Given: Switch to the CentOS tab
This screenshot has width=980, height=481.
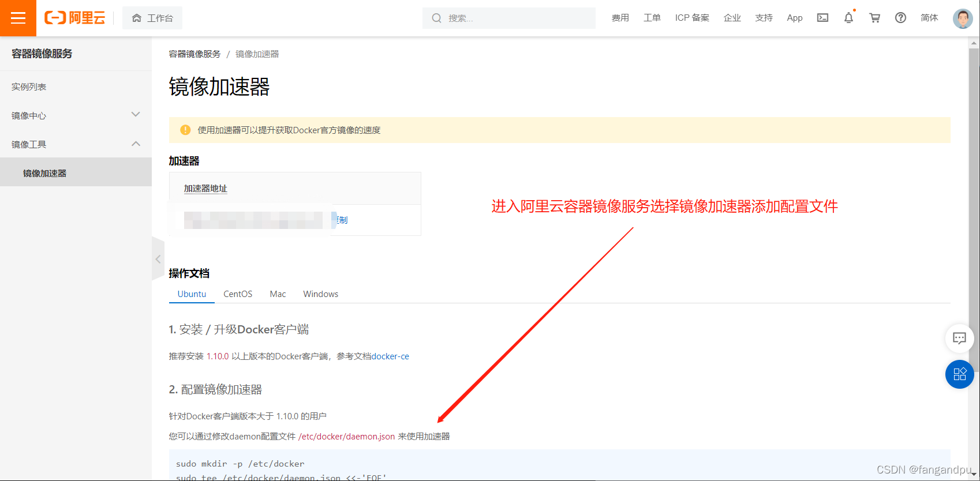Looking at the screenshot, I should 238,294.
